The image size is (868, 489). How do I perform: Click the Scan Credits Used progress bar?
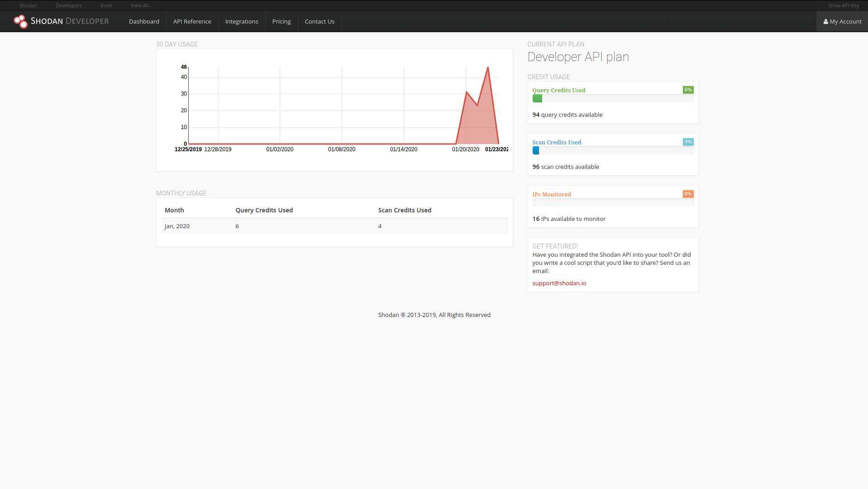click(613, 151)
